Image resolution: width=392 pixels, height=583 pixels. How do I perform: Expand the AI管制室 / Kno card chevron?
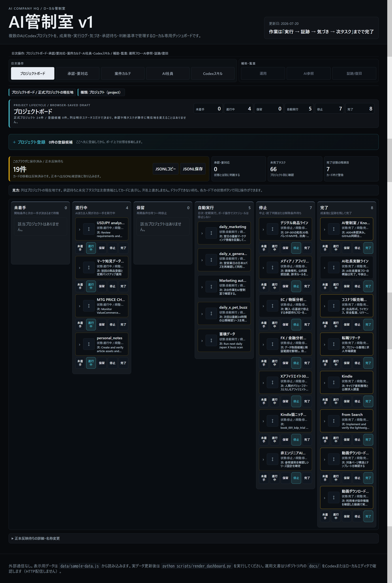[324, 230]
